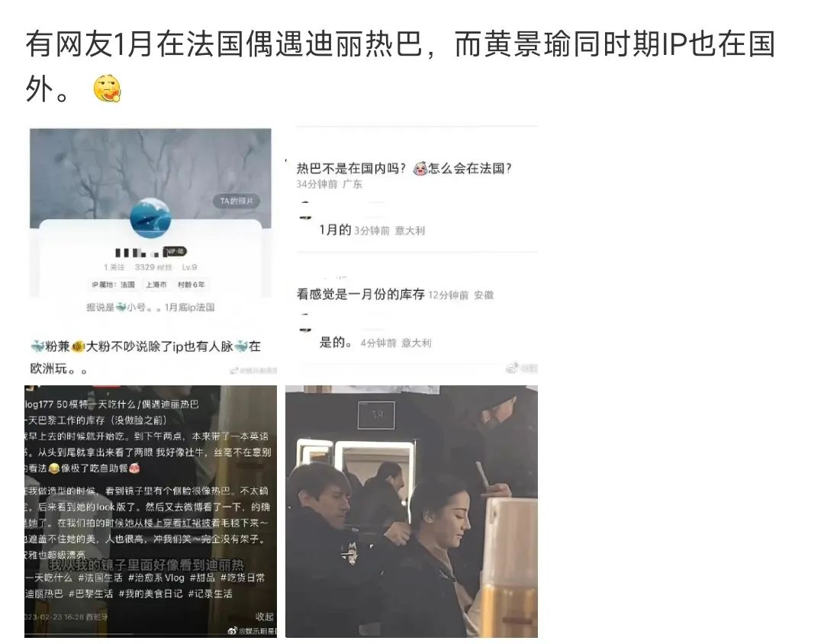Click the '村龄6年' profile tag
The height and width of the screenshot is (644, 824).
(192, 285)
